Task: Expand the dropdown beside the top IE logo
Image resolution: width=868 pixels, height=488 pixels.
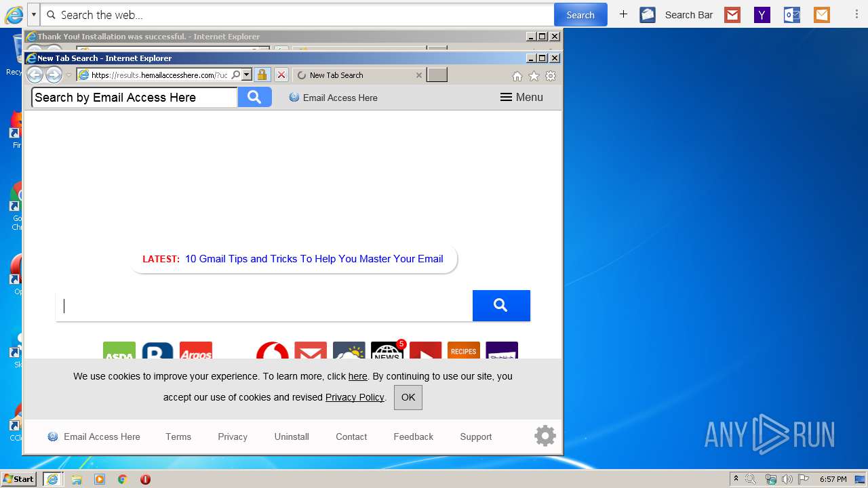Action: pos(33,14)
